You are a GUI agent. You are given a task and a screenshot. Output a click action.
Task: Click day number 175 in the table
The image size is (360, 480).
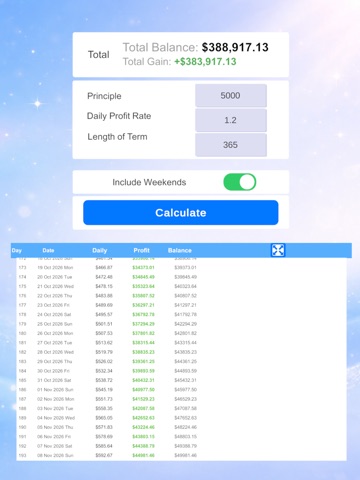[22, 286]
